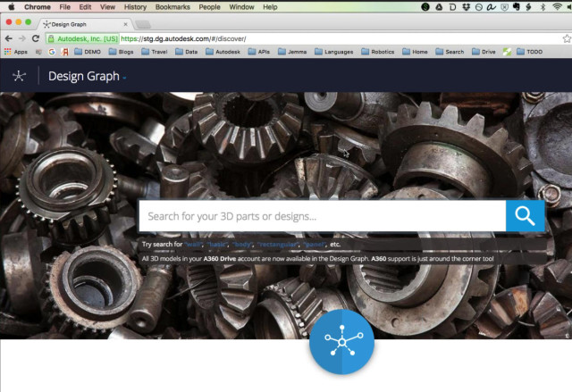
Task: Click the "wall" suggested search link
Action: click(x=194, y=245)
